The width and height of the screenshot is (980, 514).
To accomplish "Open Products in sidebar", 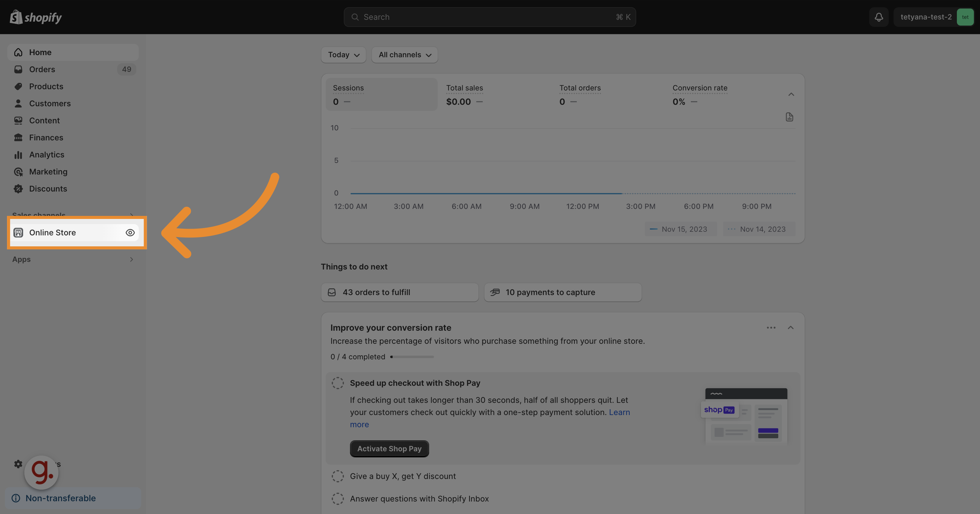I will click(x=73, y=86).
